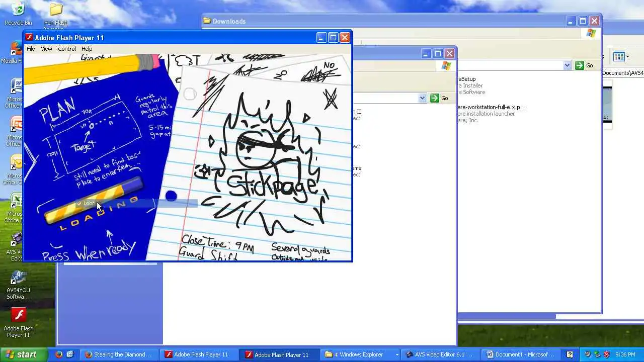Click the red shield security tray icon

[x=606, y=354]
